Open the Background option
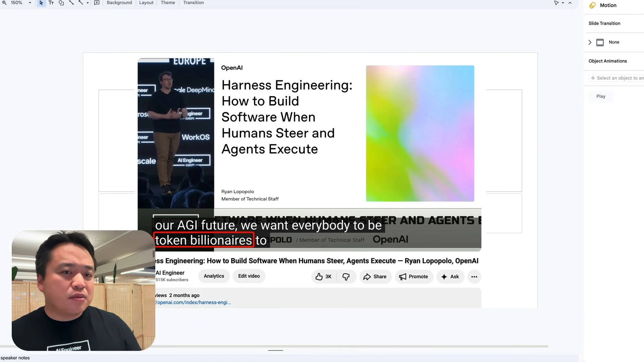This screenshot has width=644, height=362. tap(119, 3)
